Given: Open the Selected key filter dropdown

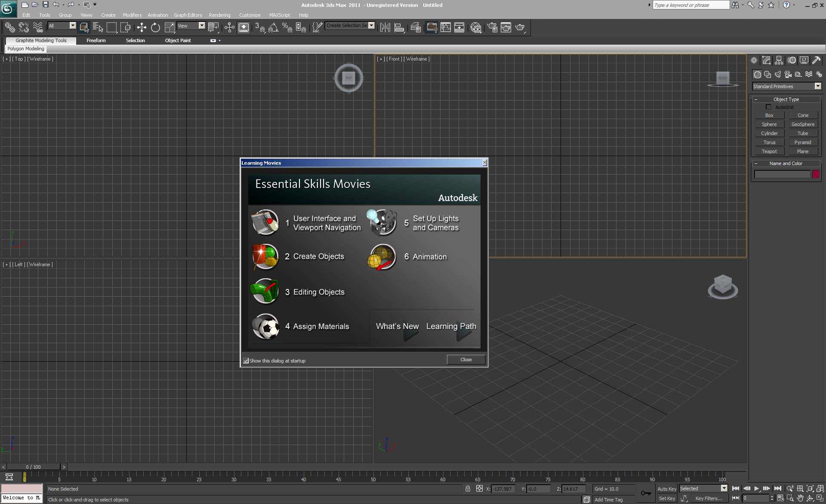Looking at the screenshot, I should point(703,489).
